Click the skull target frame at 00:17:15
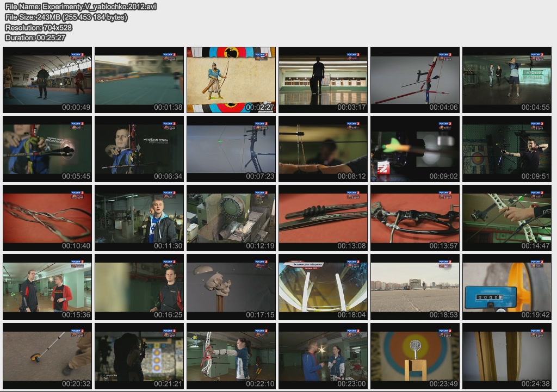The width and height of the screenshot is (557, 392). point(231,287)
